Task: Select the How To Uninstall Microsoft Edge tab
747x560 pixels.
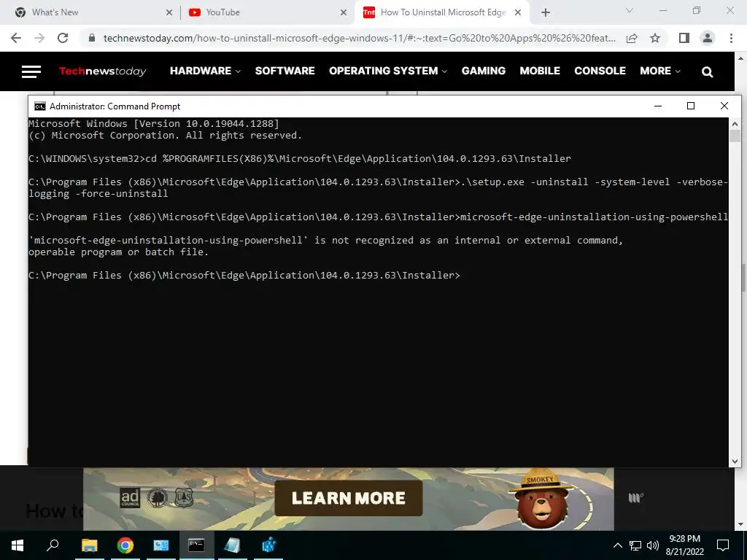Action: click(442, 12)
